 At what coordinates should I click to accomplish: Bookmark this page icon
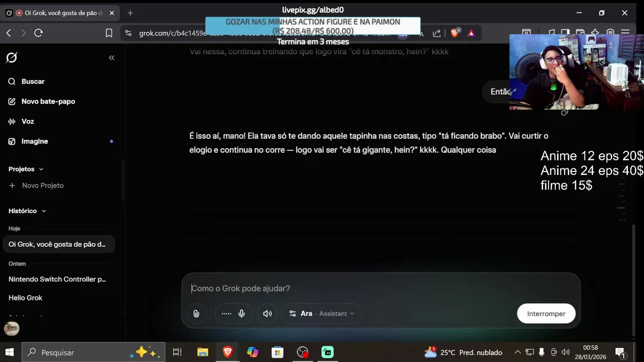109,33
